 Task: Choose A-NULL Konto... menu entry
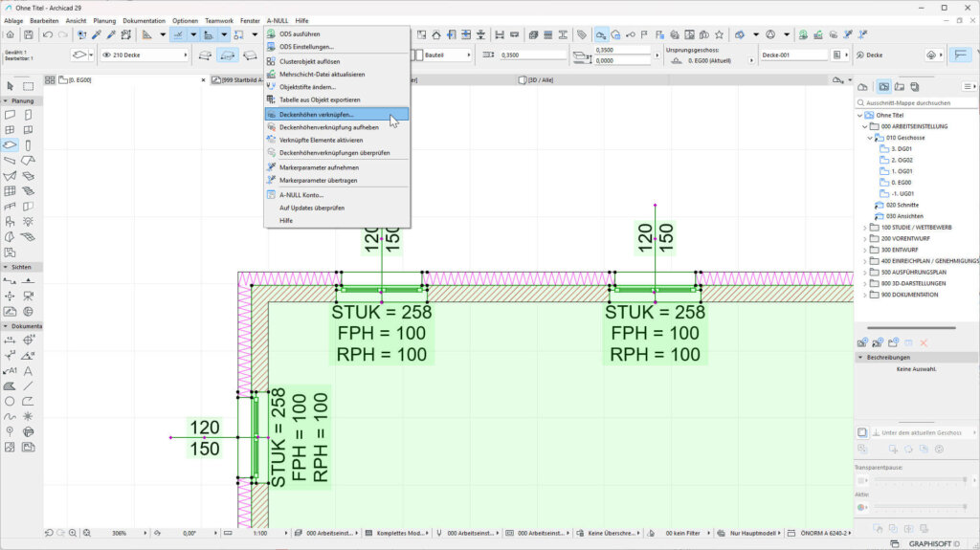tap(337, 195)
